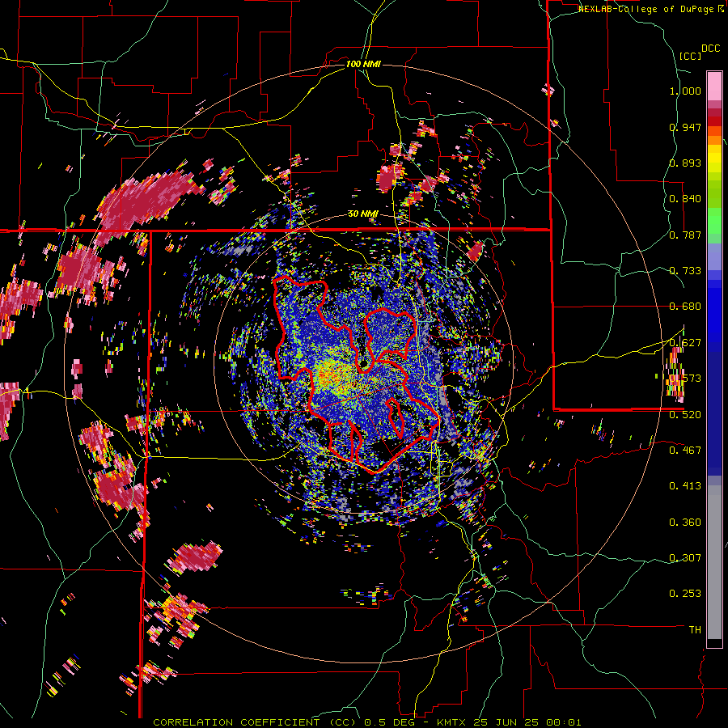Click the 50 NMI range ring label
This screenshot has height=728, width=728.
(x=363, y=214)
